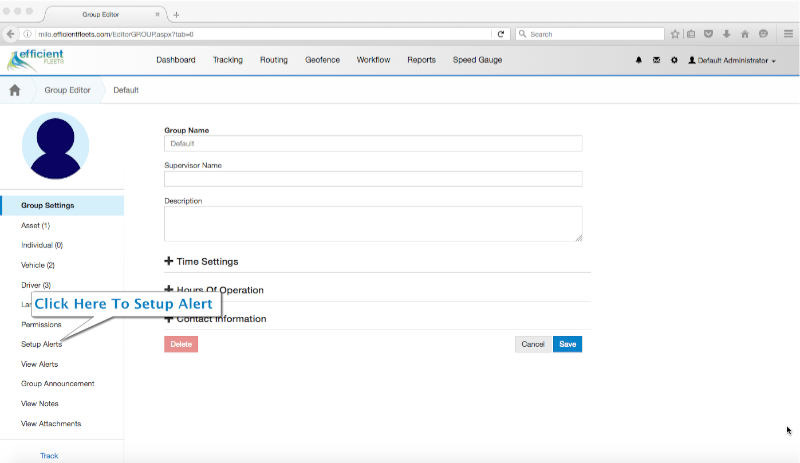This screenshot has width=800, height=463.
Task: Click the group profile avatar image
Action: pyautogui.click(x=56, y=146)
